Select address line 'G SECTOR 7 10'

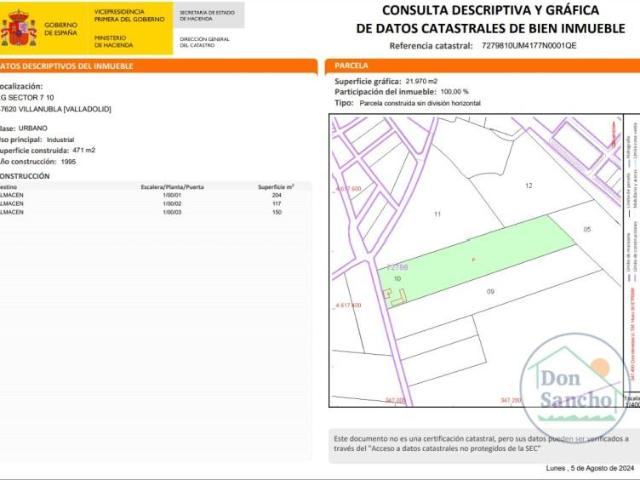(27, 98)
